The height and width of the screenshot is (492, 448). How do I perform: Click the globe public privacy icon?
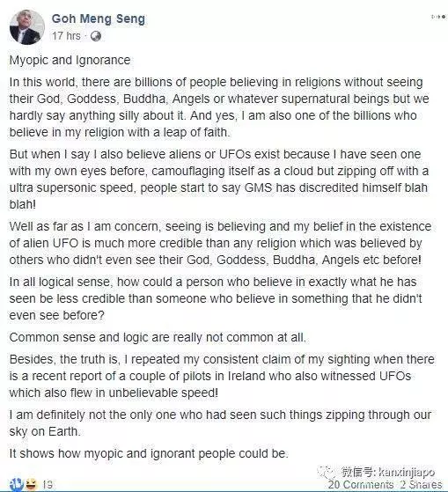point(96,36)
